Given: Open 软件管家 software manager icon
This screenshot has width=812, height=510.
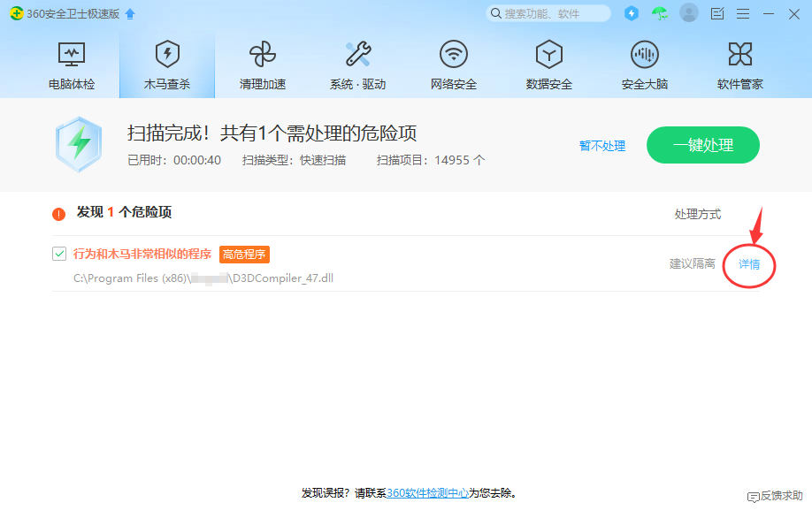Looking at the screenshot, I should 740,55.
